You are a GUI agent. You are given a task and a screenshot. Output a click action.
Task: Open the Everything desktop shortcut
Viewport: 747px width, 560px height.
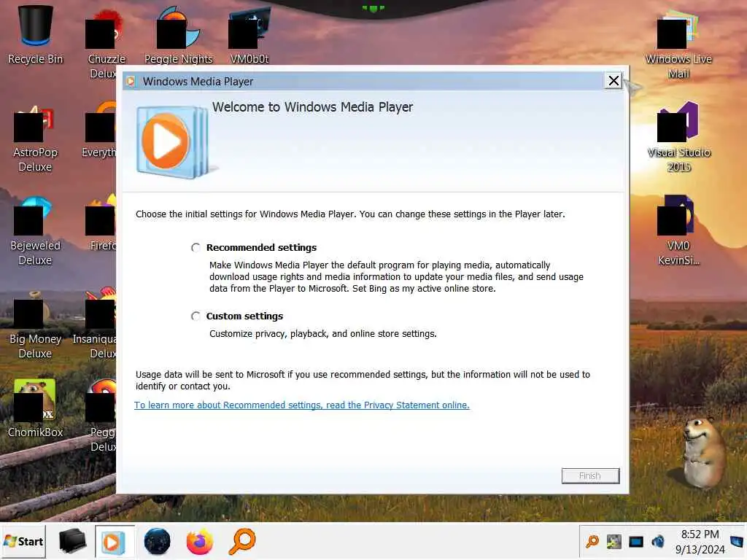99,131
